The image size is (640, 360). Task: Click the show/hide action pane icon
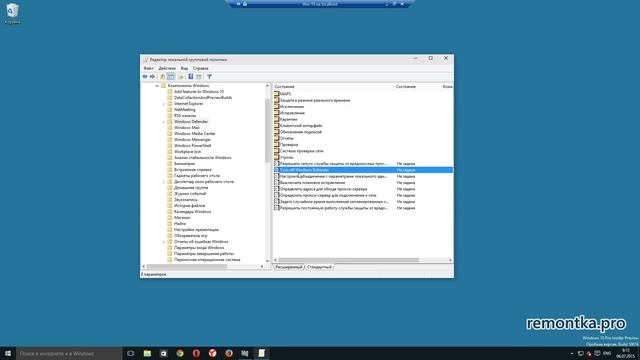pos(199,77)
